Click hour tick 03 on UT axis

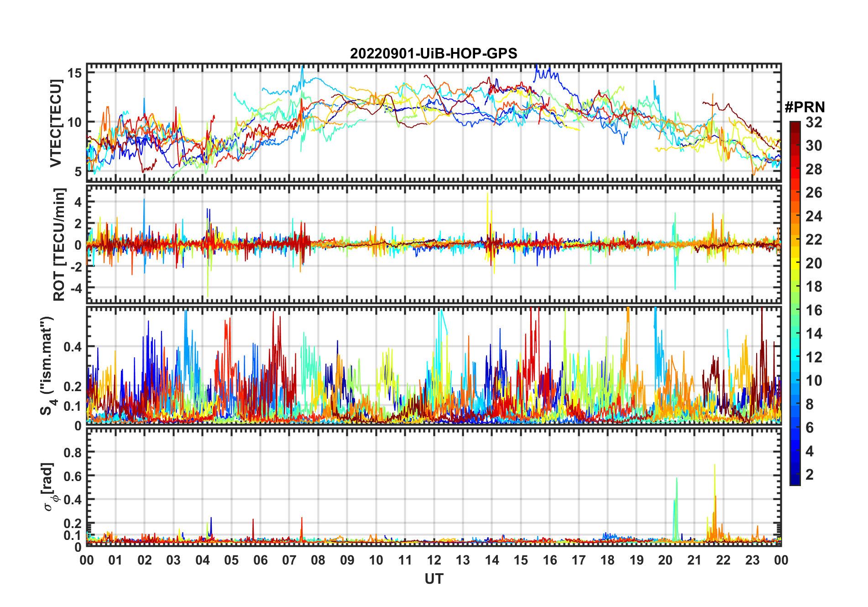(173, 560)
